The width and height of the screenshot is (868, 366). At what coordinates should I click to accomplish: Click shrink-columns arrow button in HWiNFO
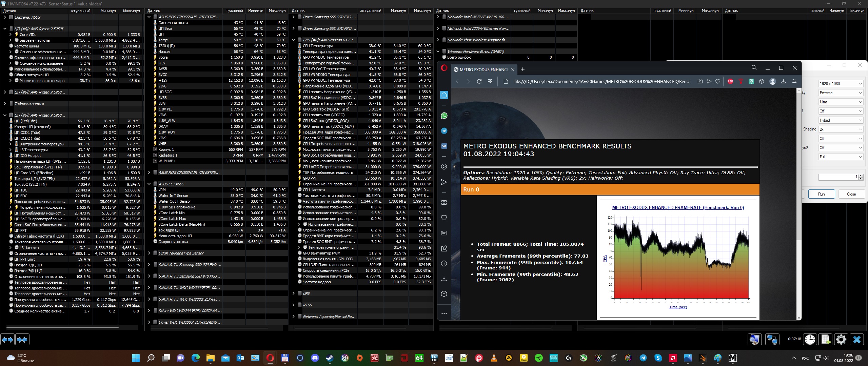tap(22, 339)
